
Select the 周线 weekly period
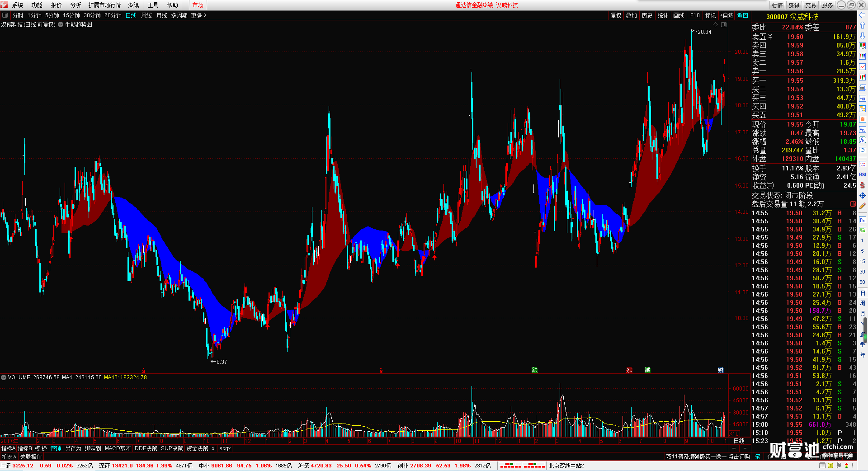tap(146, 15)
